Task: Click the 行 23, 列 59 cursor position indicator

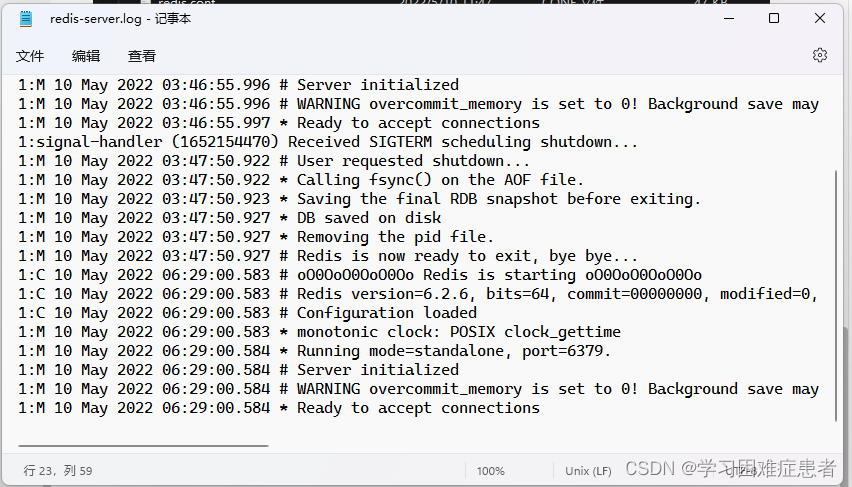Action: click(x=58, y=470)
